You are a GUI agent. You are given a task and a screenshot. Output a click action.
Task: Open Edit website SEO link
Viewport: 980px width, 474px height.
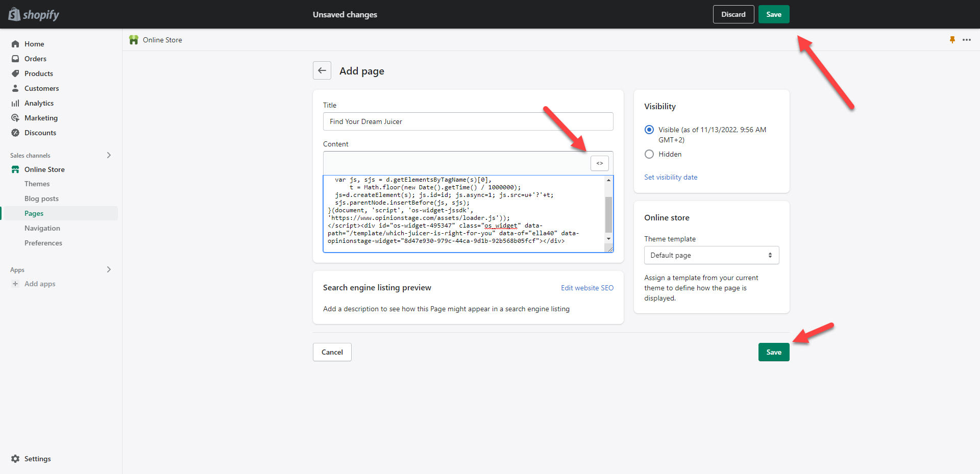[587, 288]
